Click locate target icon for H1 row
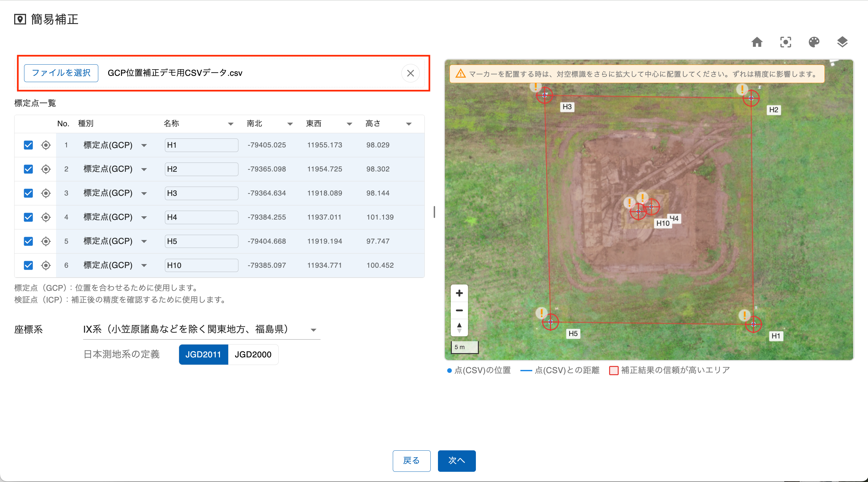 [x=46, y=145]
